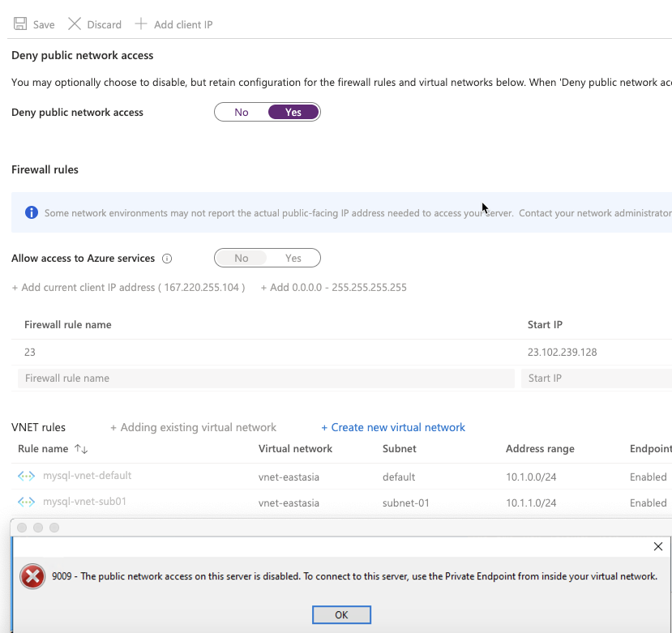
Task: Click the blue info icon in the firewall notice
Action: 32,212
